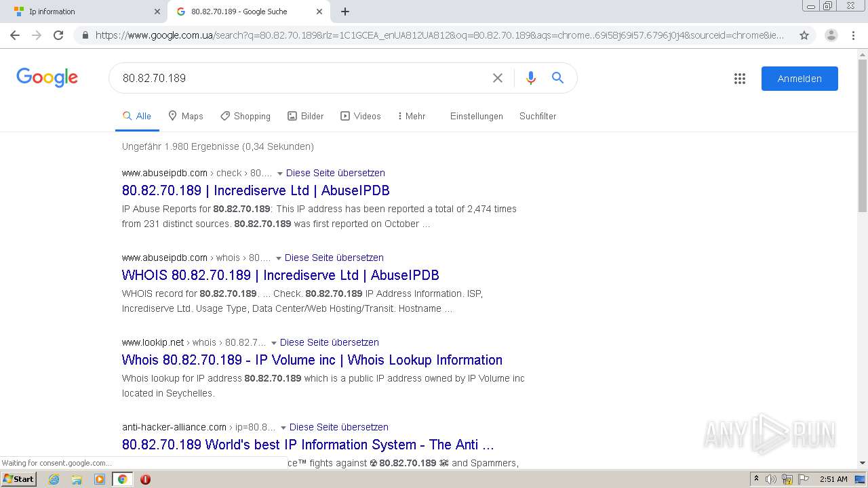Select the Chrome taskbar icon
This screenshot has height=488, width=868.
[x=122, y=479]
